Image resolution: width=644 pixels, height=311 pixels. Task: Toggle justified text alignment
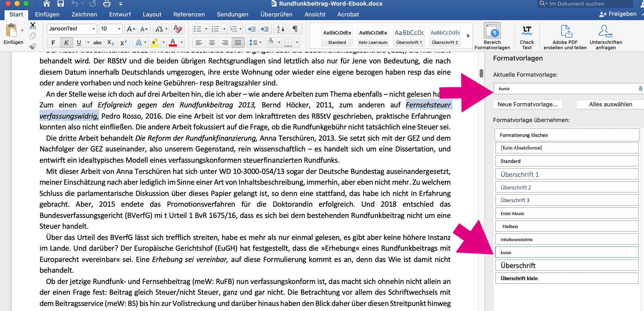coord(238,42)
